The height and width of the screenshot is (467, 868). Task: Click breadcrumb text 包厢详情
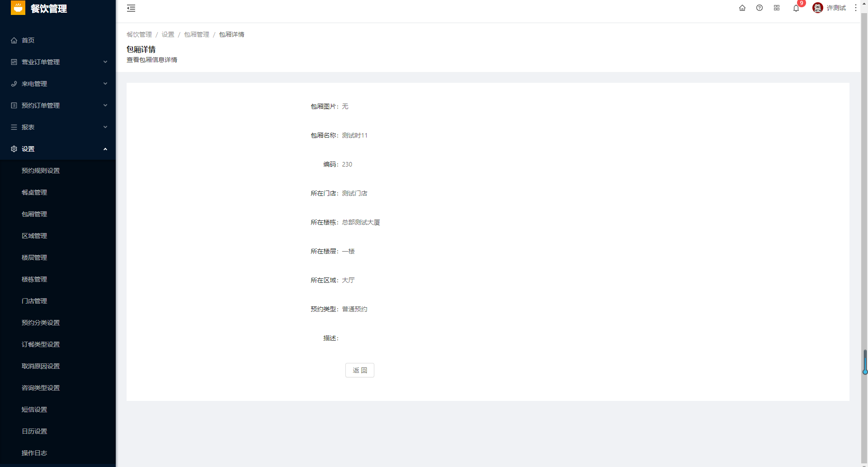(x=232, y=34)
